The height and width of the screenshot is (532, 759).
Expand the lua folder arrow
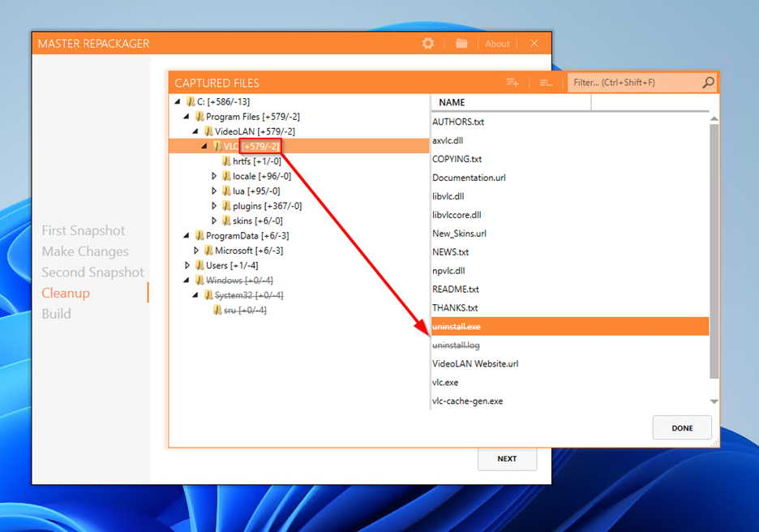tap(214, 191)
